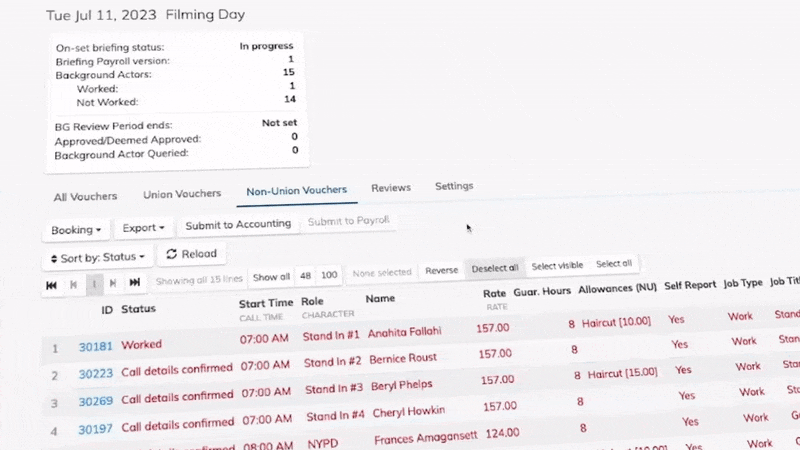Open the Union Vouchers tab
This screenshot has height=450, width=800.
pyautogui.click(x=181, y=193)
